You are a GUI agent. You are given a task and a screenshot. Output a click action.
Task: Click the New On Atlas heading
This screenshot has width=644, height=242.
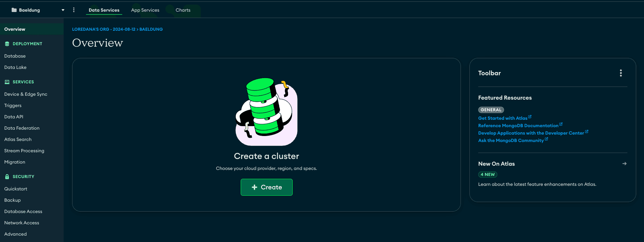pos(496,164)
